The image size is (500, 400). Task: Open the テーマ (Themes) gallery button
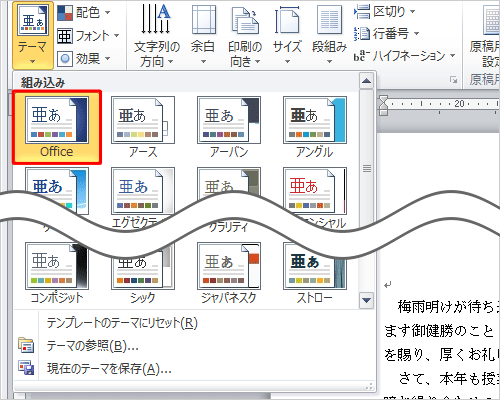[32, 35]
